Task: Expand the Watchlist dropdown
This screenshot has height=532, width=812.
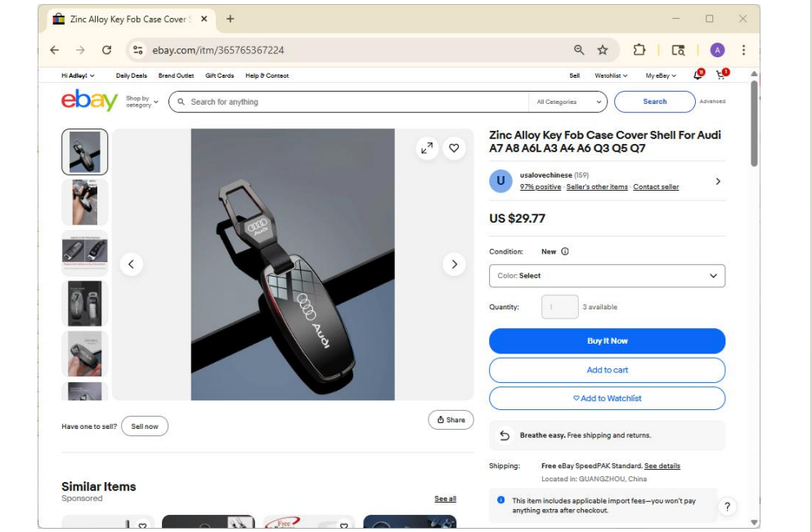Action: (x=611, y=75)
